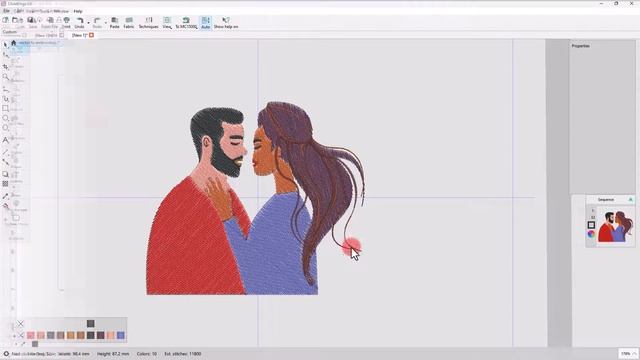
Task: Choose the Ellipse shape tool
Action: click(5, 118)
